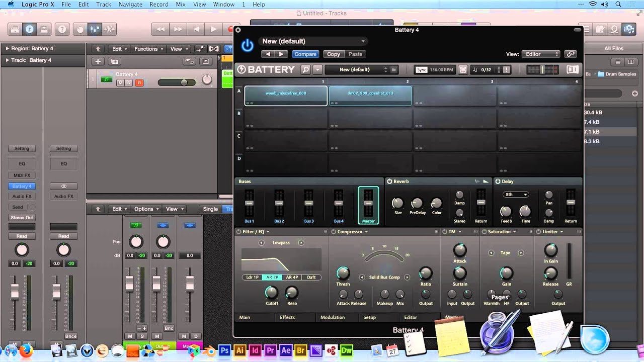This screenshot has width=644, height=362.
Task: Open the Toolbar inbox icon button
Action: point(44,29)
